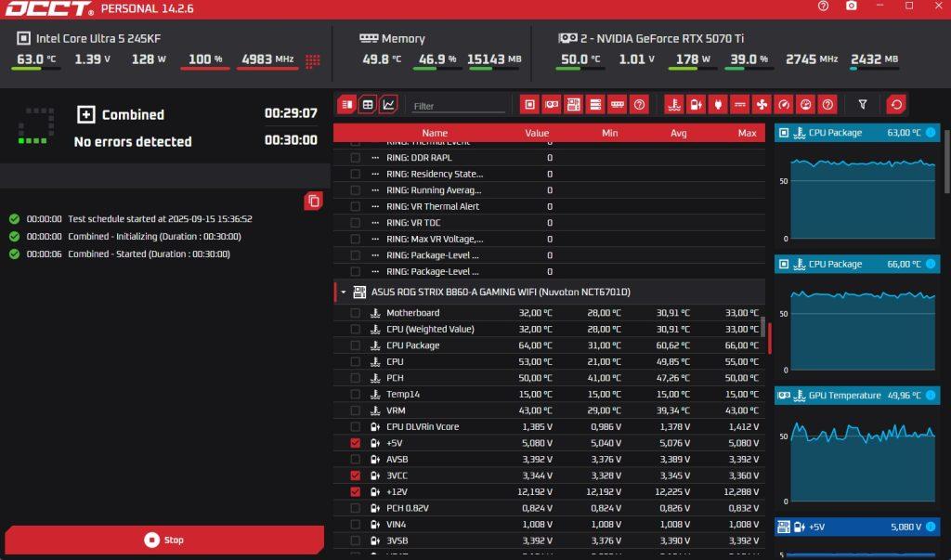Stop the running Combined test
The height and width of the screenshot is (560, 951).
(x=164, y=540)
